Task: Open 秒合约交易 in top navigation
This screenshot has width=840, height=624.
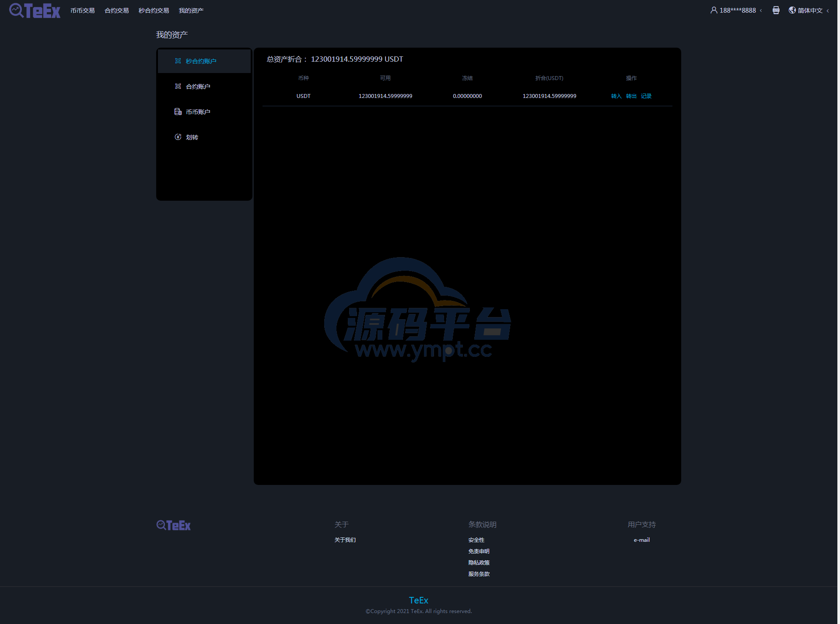Action: click(x=154, y=10)
